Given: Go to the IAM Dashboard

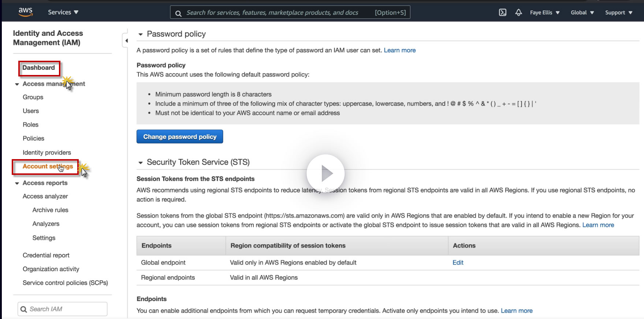Looking at the screenshot, I should [x=38, y=68].
